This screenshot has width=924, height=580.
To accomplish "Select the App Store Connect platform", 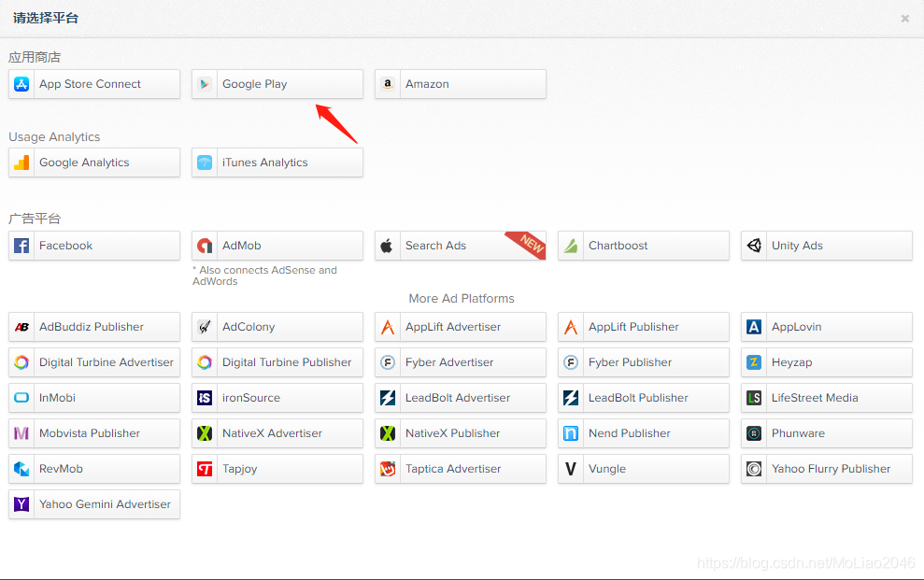I will [x=94, y=84].
